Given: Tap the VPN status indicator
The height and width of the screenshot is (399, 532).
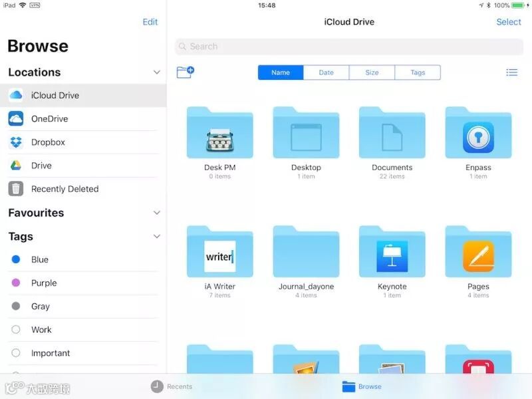Looking at the screenshot, I should [x=35, y=5].
